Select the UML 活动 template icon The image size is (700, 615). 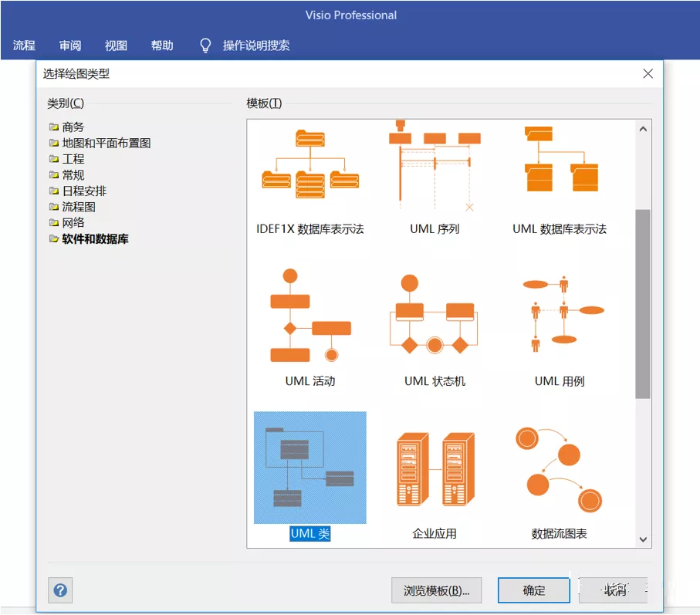coord(311,315)
